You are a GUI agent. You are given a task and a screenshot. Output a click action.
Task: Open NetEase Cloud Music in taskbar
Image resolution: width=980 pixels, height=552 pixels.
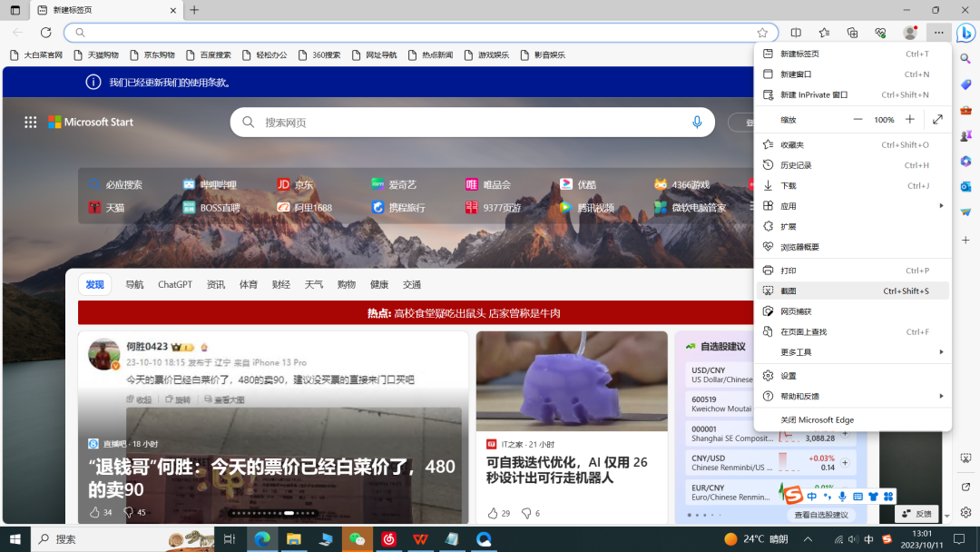coord(388,539)
